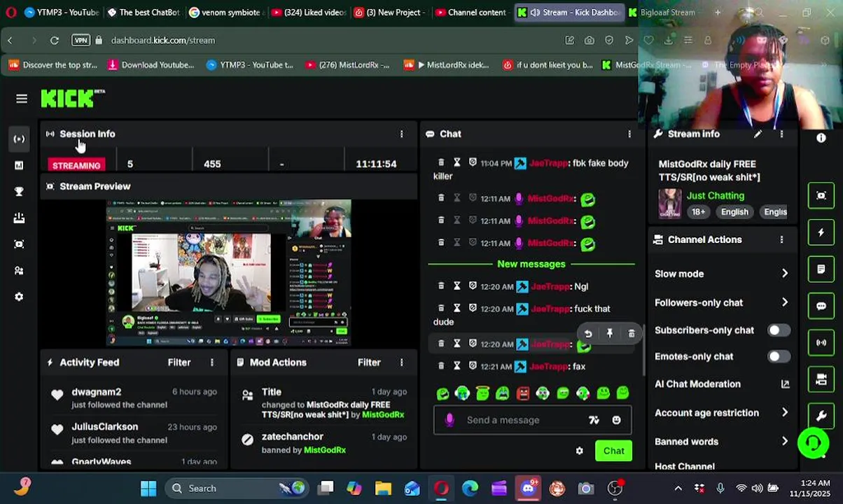Open Activity Feed three-dot menu
843x504 pixels.
(x=211, y=362)
